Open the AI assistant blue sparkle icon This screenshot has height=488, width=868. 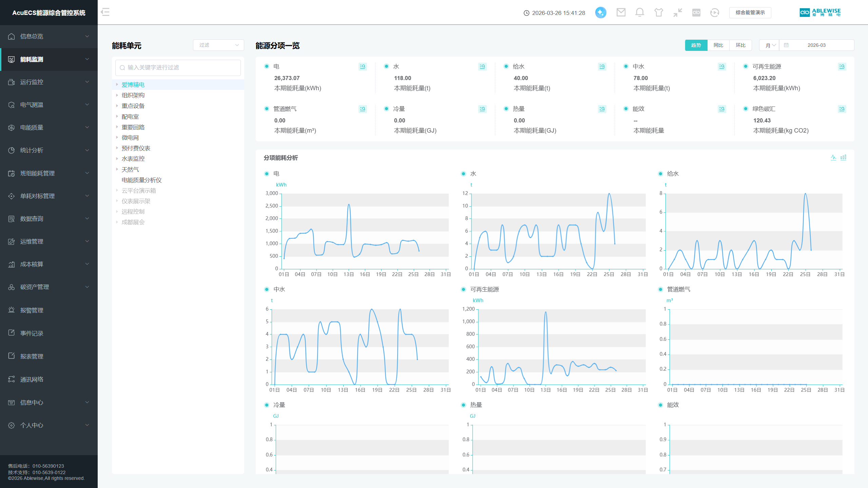coord(600,13)
